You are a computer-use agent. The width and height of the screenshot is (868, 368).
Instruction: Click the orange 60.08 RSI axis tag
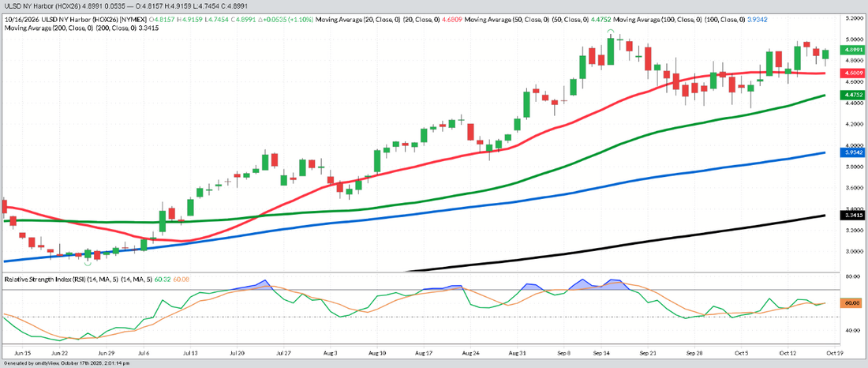tap(850, 303)
